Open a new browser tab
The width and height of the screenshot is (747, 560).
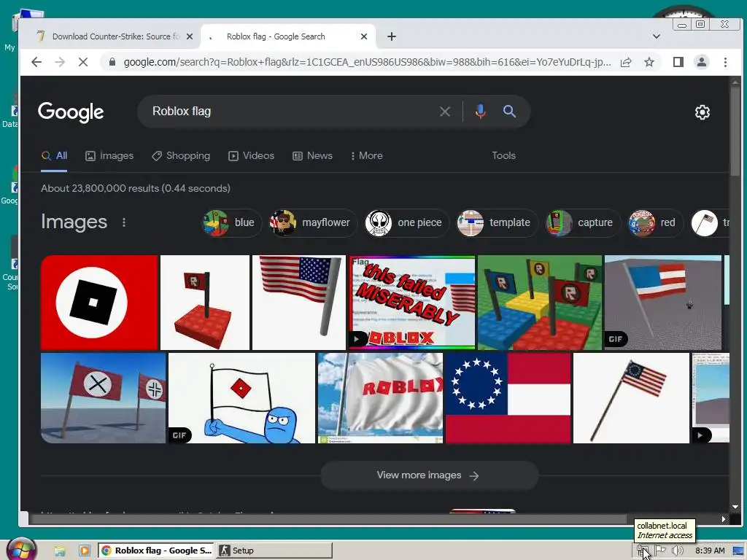[x=392, y=36]
